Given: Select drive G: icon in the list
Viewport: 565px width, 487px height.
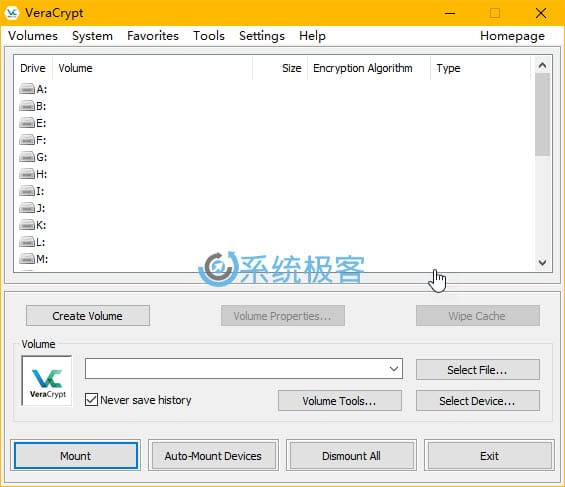Looking at the screenshot, I should coord(27,157).
